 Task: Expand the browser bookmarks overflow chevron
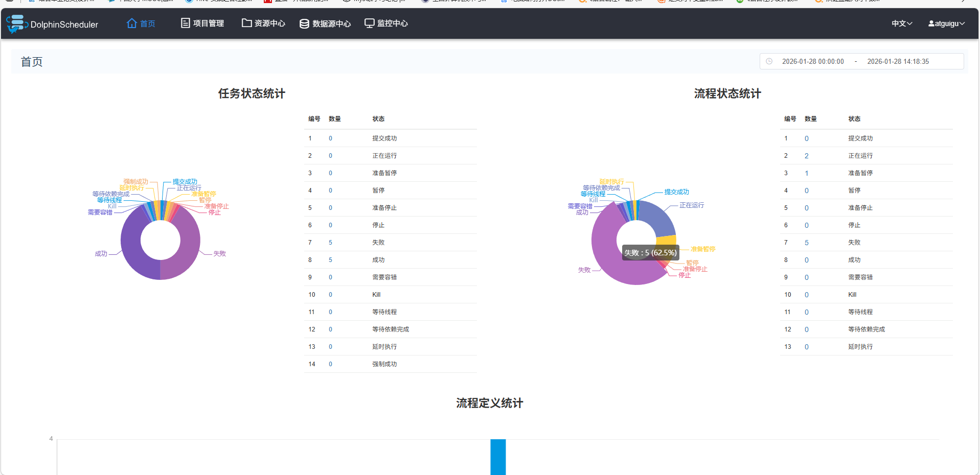coord(964,2)
